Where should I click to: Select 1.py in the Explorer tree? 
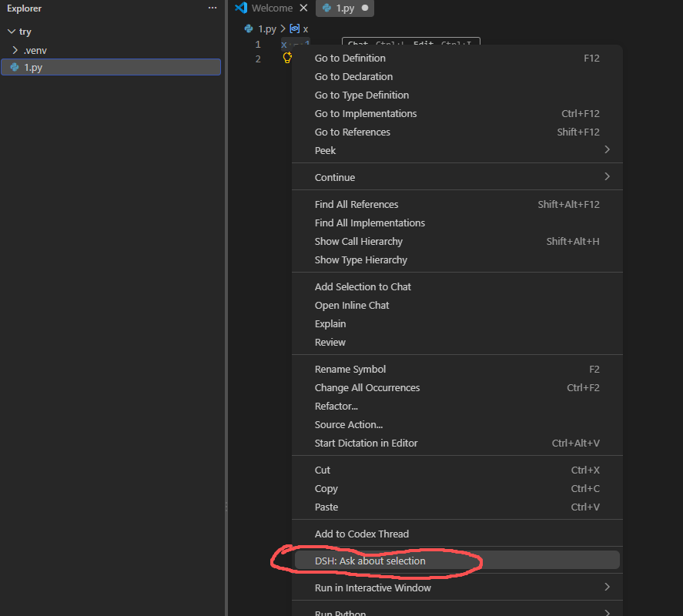(111, 67)
